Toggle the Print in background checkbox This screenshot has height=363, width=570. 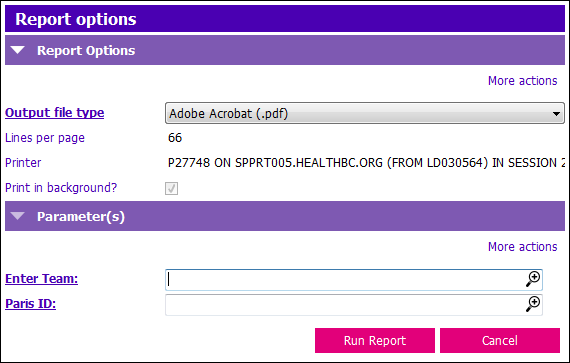(171, 188)
